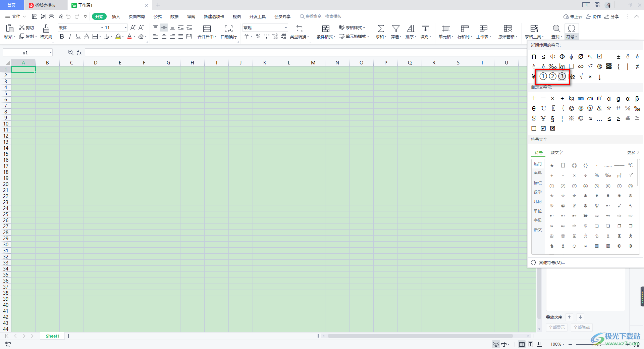Click the Hide All (全部隐藏) button
The height and width of the screenshot is (349, 644).
pos(582,327)
